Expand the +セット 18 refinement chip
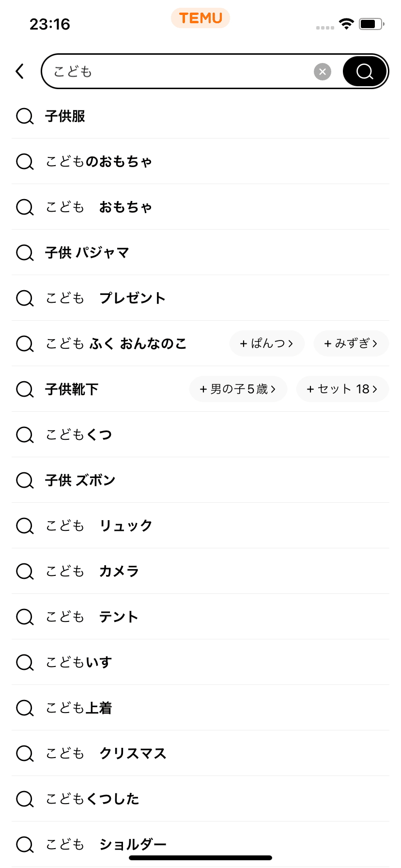 click(342, 389)
